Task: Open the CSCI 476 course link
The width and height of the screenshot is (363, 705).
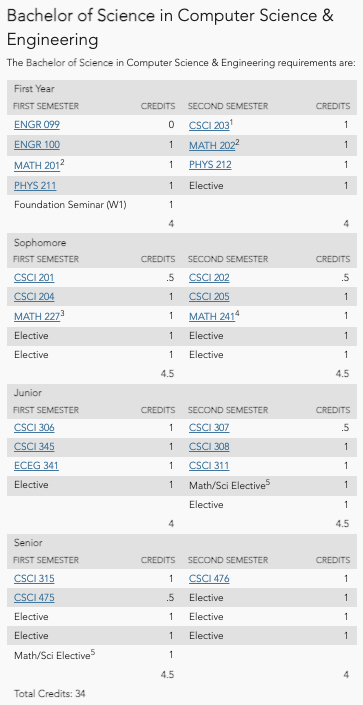Action: (209, 578)
